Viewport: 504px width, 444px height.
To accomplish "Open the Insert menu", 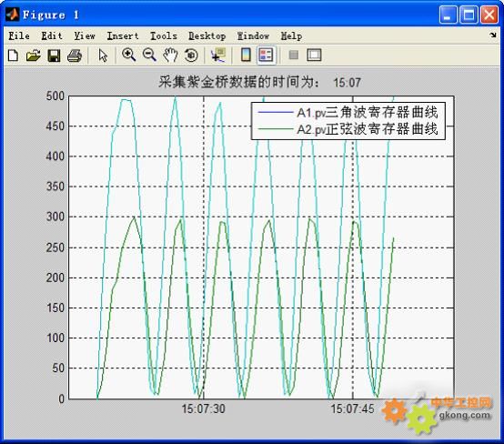I will point(123,35).
